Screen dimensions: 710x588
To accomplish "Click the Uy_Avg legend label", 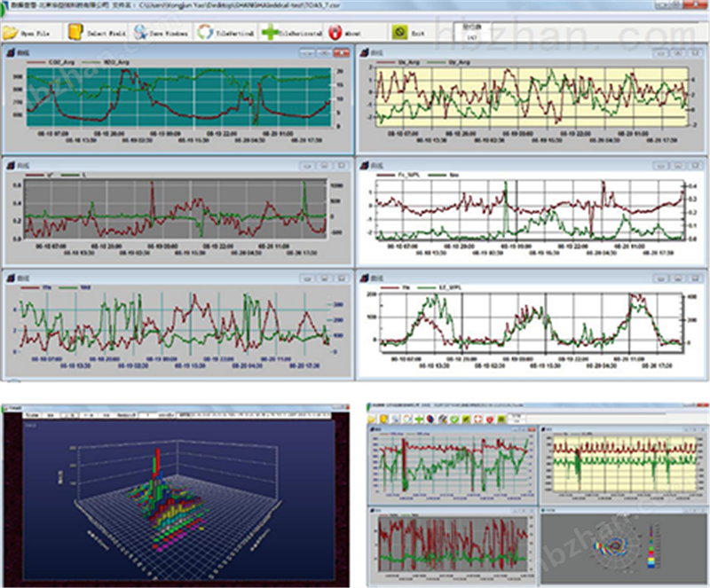I will 459,63.
